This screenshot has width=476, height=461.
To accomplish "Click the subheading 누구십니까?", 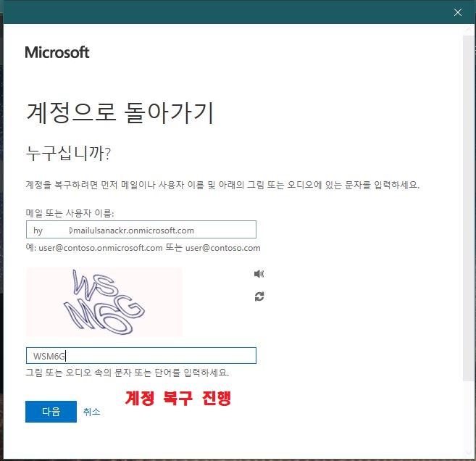I will (68, 153).
